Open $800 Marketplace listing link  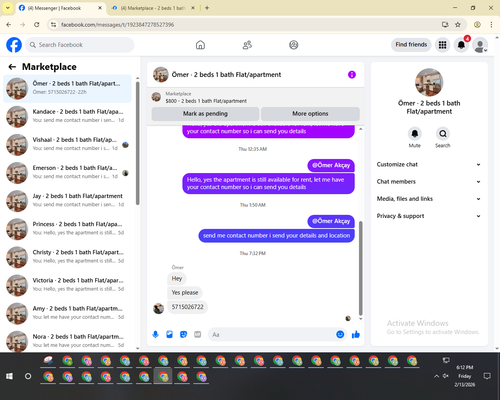tap(206, 101)
